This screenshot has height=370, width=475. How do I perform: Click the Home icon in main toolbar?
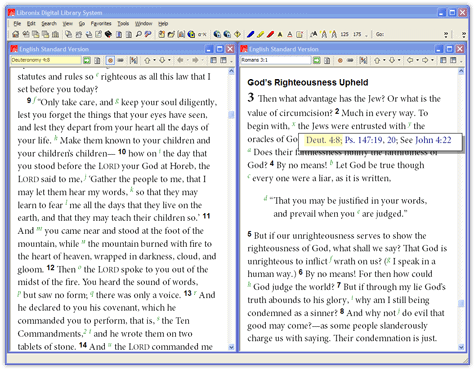pyautogui.click(x=15, y=34)
